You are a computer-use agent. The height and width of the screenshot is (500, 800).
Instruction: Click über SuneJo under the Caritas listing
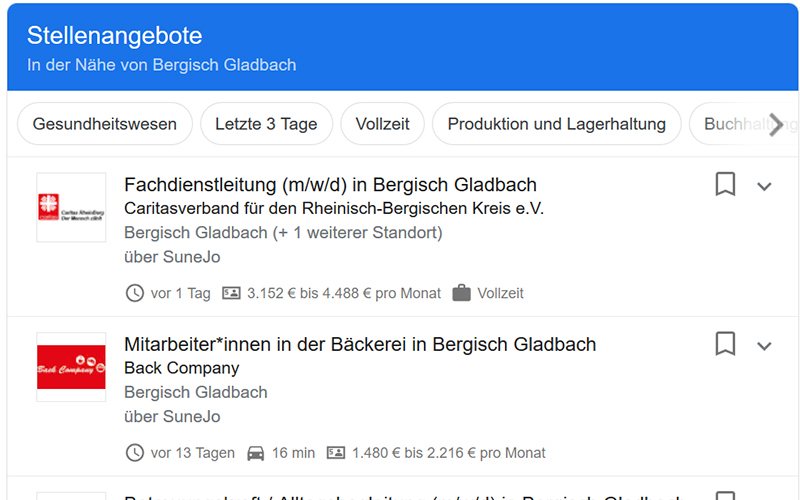[172, 257]
